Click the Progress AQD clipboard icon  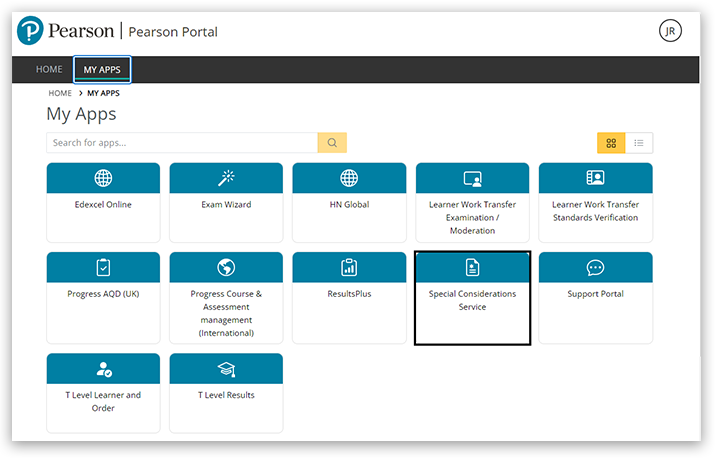pos(103,267)
